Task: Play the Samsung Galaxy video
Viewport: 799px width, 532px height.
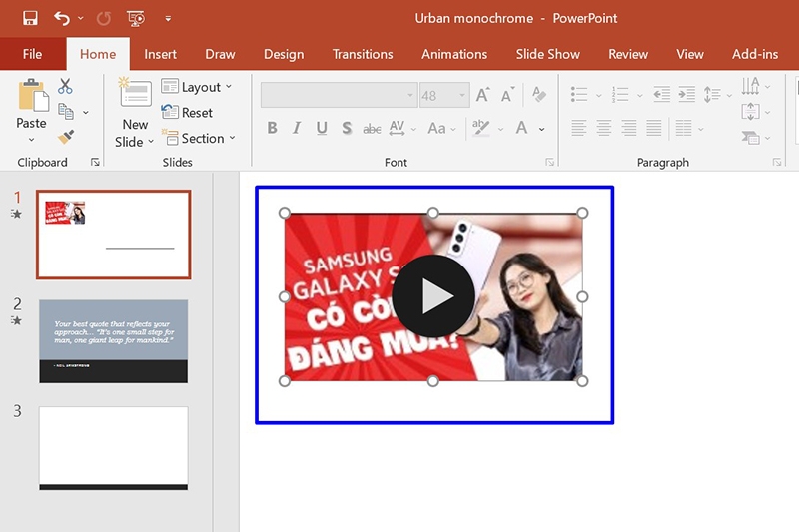Action: [433, 295]
